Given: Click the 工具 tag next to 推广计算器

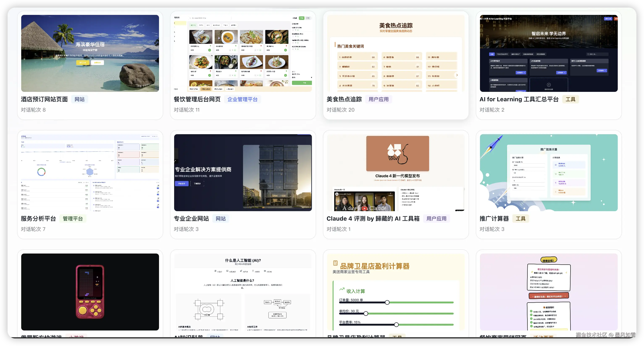Looking at the screenshot, I should [520, 219].
